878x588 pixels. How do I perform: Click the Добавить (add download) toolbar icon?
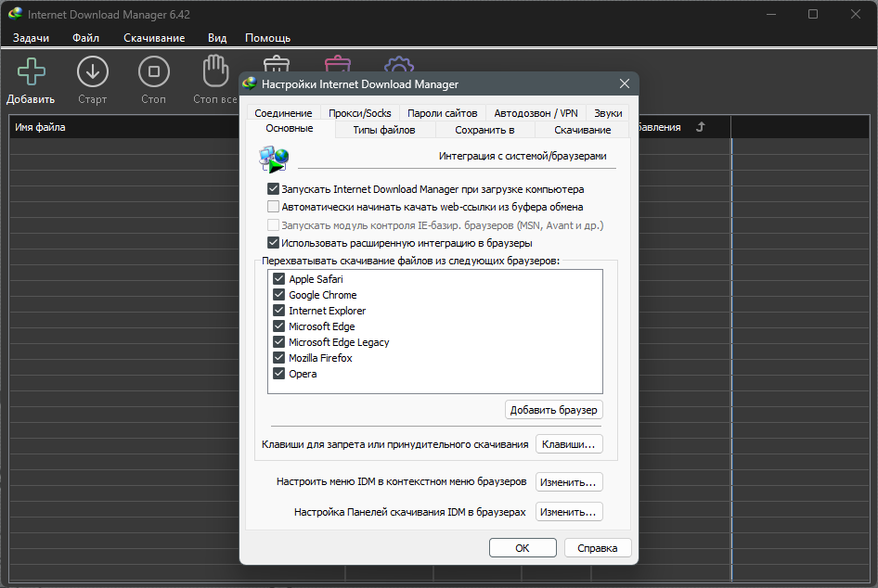pos(31,73)
